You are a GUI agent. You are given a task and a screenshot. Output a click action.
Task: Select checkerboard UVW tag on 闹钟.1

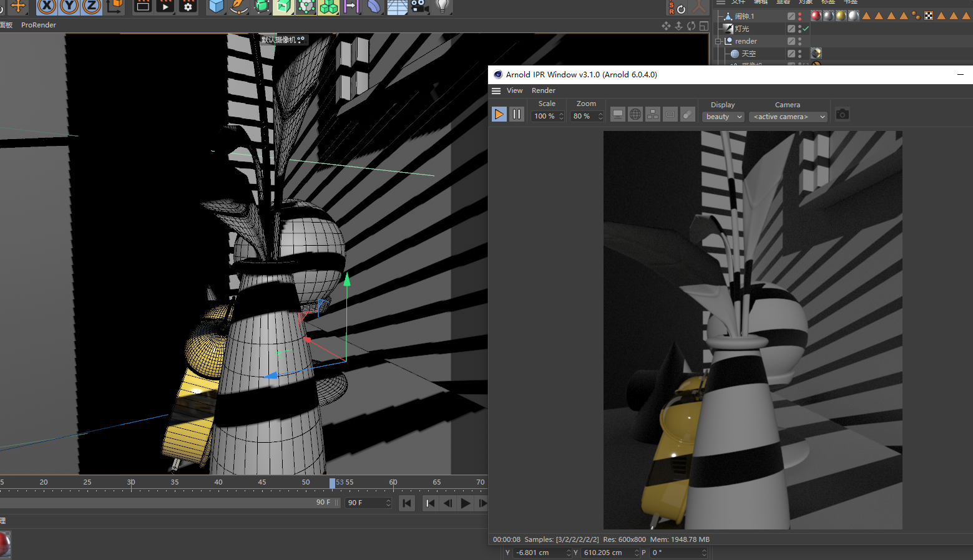click(x=929, y=16)
